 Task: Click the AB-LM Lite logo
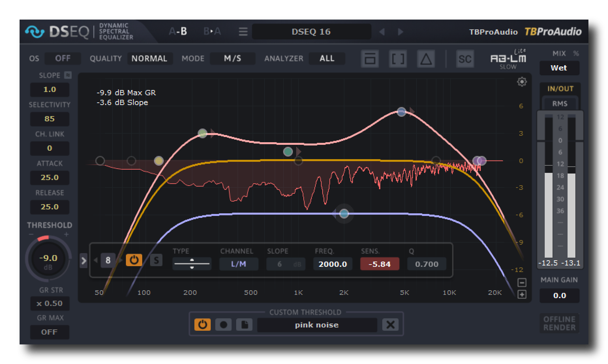pyautogui.click(x=508, y=59)
